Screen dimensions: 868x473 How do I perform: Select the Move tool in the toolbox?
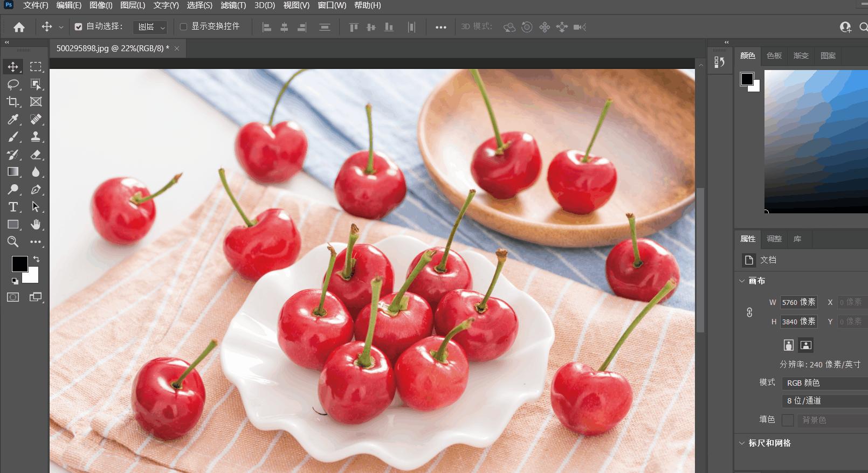[x=13, y=67]
